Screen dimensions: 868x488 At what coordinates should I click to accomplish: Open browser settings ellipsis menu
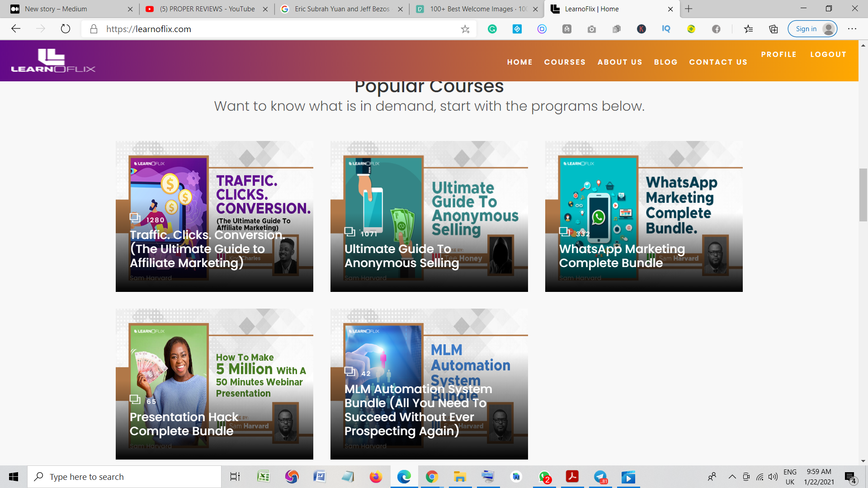pyautogui.click(x=852, y=29)
